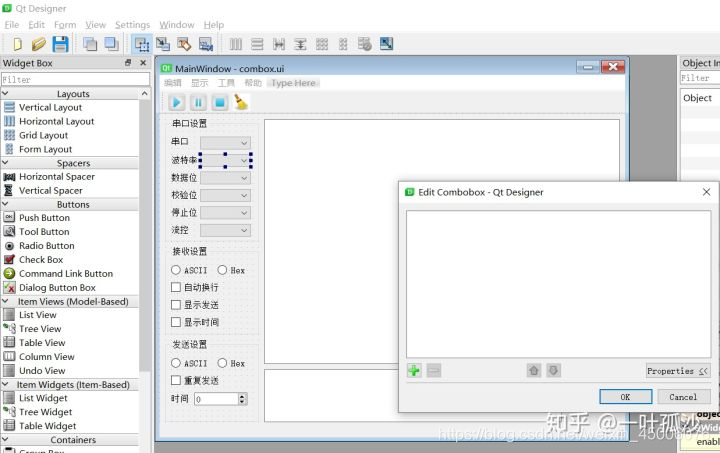
Task: Collapse Item Views (Model-Based) category
Action: click(6, 301)
